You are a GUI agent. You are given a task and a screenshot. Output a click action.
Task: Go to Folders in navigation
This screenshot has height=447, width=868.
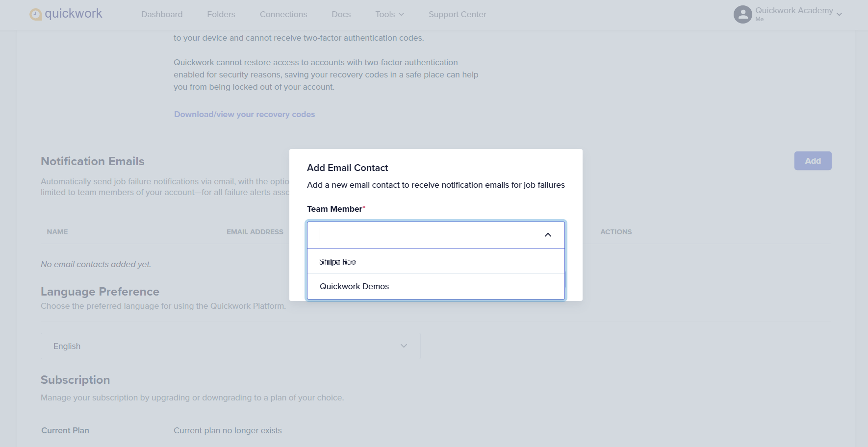pos(221,14)
